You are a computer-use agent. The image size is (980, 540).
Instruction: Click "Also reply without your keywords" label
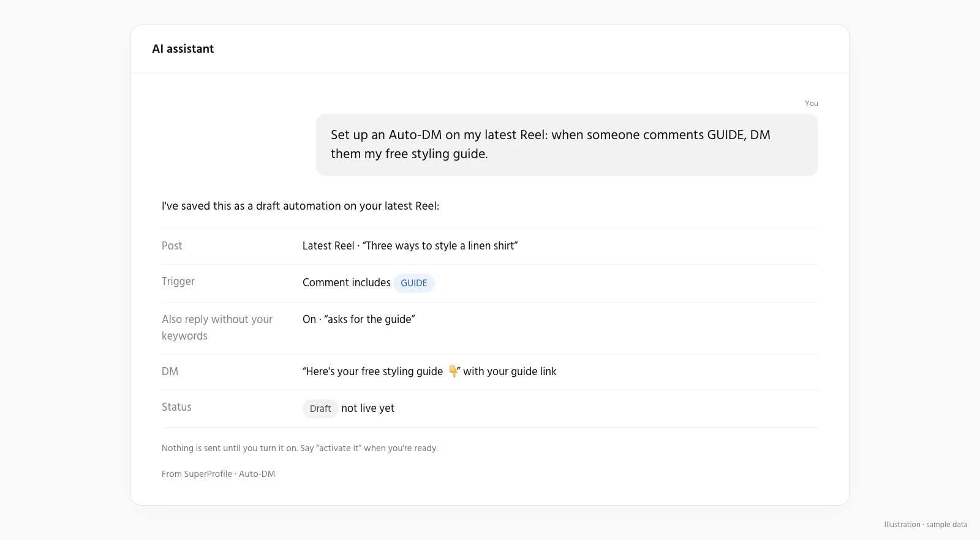pos(217,327)
